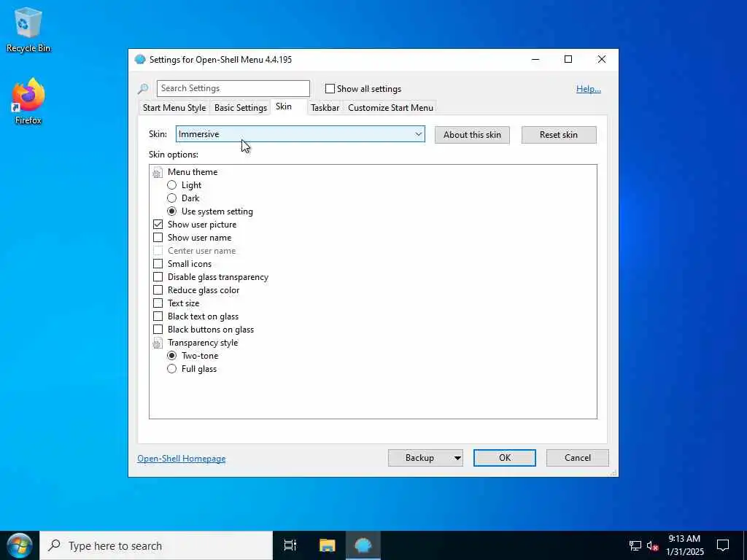Click the Open-Shell start button orb
The image size is (747, 560).
pyautogui.click(x=20, y=545)
